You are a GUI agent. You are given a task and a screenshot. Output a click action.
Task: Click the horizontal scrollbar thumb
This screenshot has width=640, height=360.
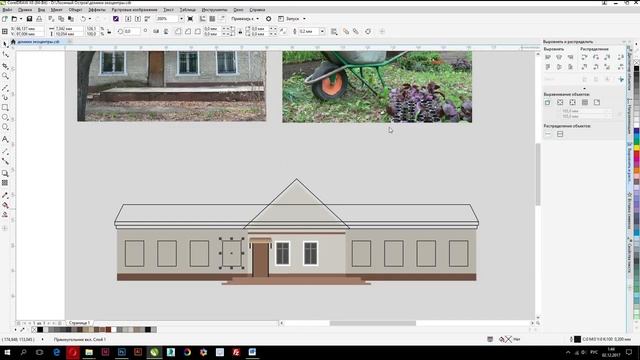point(373,323)
